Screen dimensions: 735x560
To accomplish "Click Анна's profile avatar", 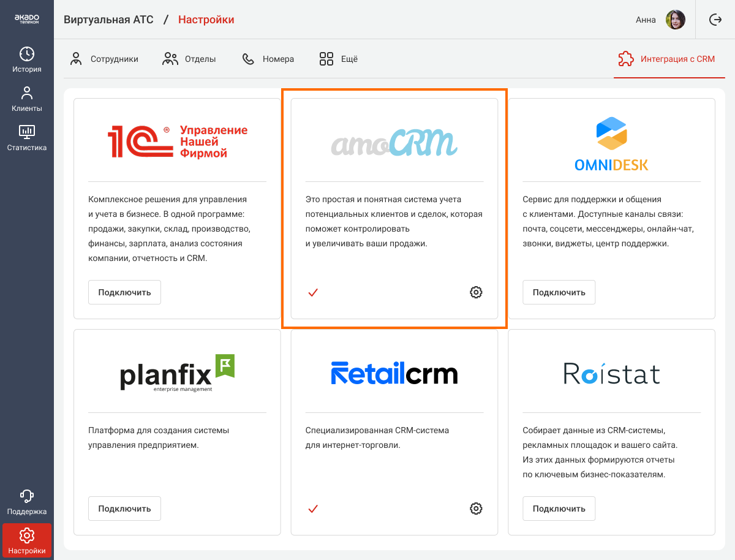I will click(676, 20).
